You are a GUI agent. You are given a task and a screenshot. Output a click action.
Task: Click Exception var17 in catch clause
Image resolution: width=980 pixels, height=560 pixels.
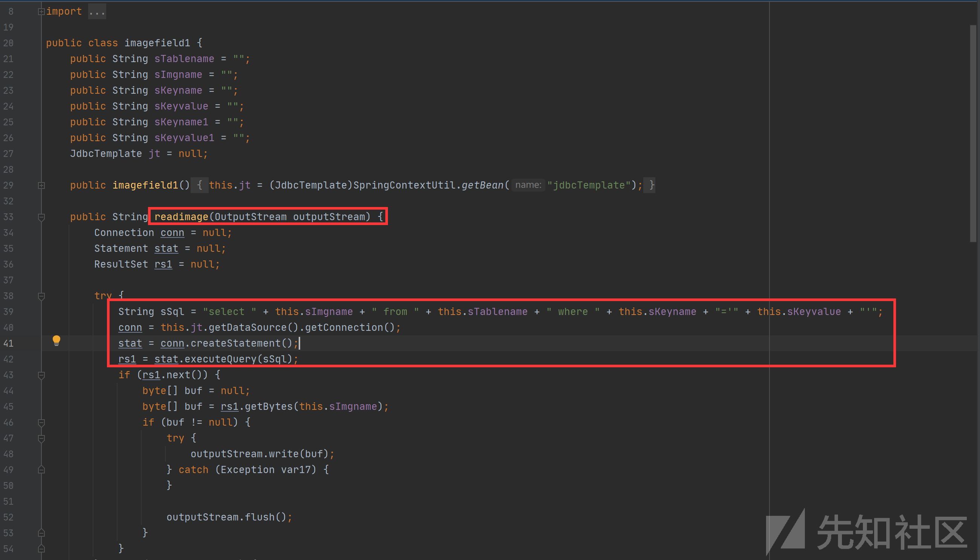coord(266,470)
